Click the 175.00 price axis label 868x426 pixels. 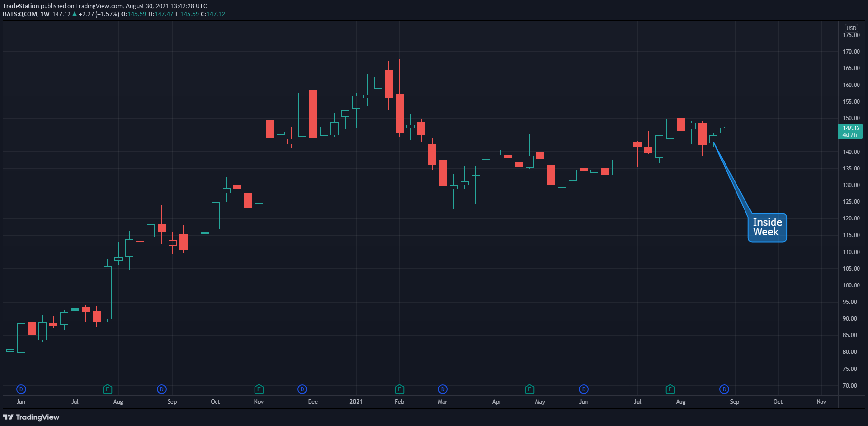(851, 35)
